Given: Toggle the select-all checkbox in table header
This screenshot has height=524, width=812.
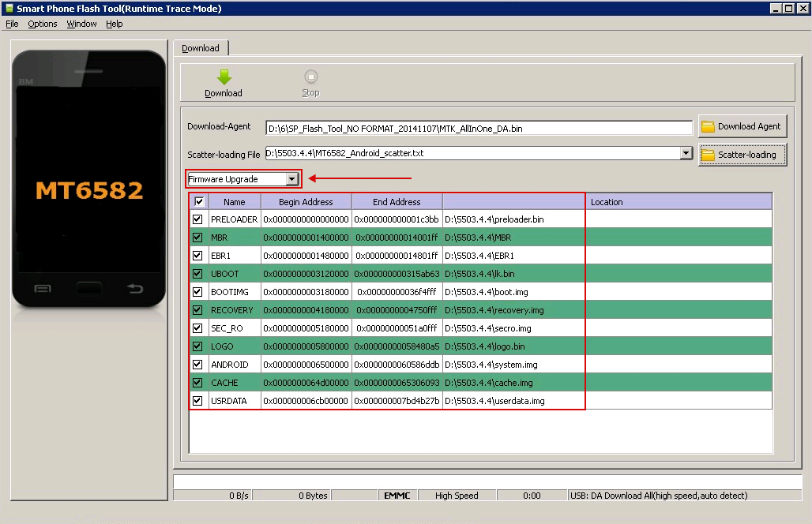Looking at the screenshot, I should point(199,202).
